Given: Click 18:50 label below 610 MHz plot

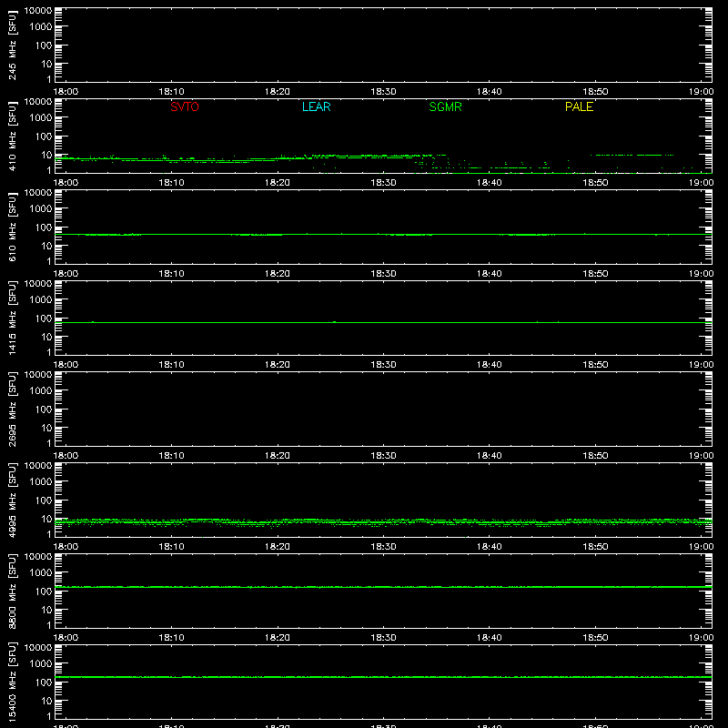Looking at the screenshot, I should point(595,274).
